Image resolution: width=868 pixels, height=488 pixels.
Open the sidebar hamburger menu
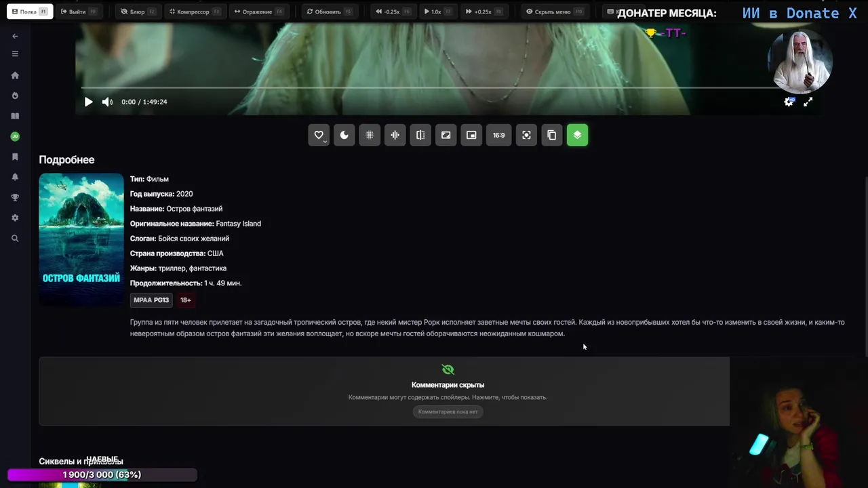15,54
